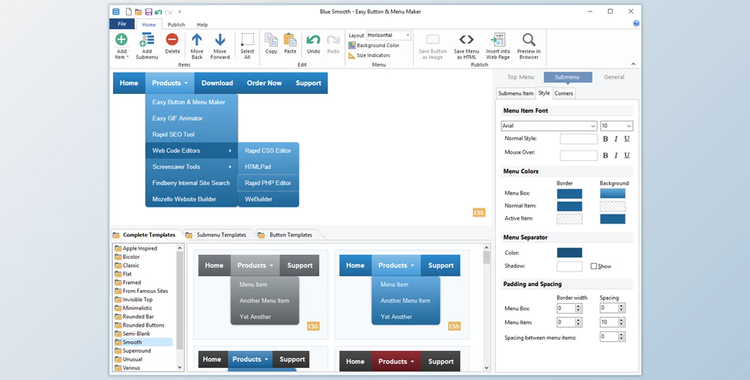Image resolution: width=750 pixels, height=380 pixels.
Task: Select the gray Smooth template thumbnail
Action: point(261,294)
